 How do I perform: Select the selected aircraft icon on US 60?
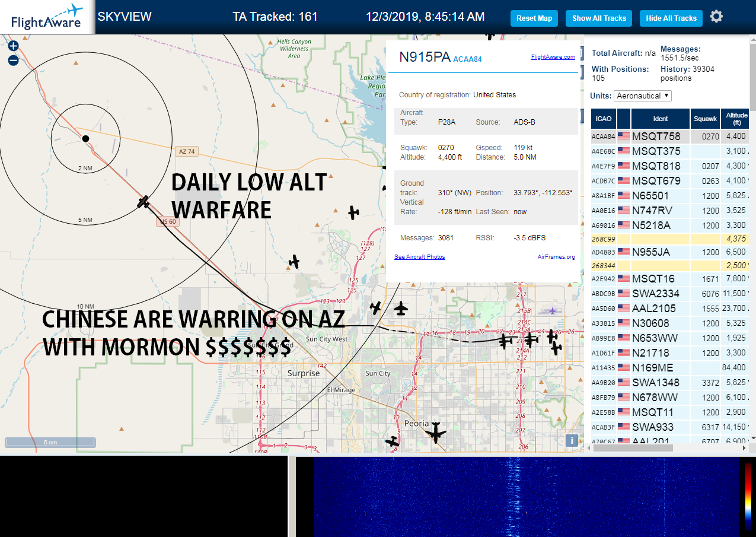(143, 202)
